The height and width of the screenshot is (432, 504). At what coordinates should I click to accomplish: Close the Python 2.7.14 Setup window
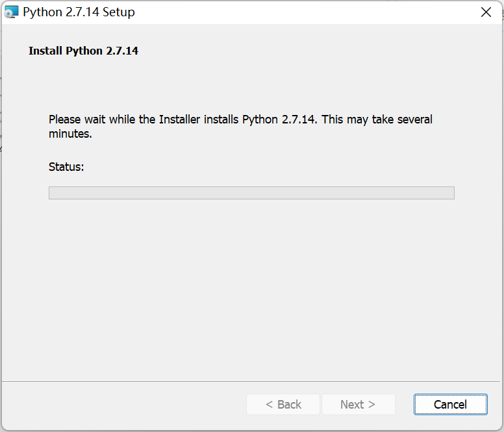click(485, 12)
